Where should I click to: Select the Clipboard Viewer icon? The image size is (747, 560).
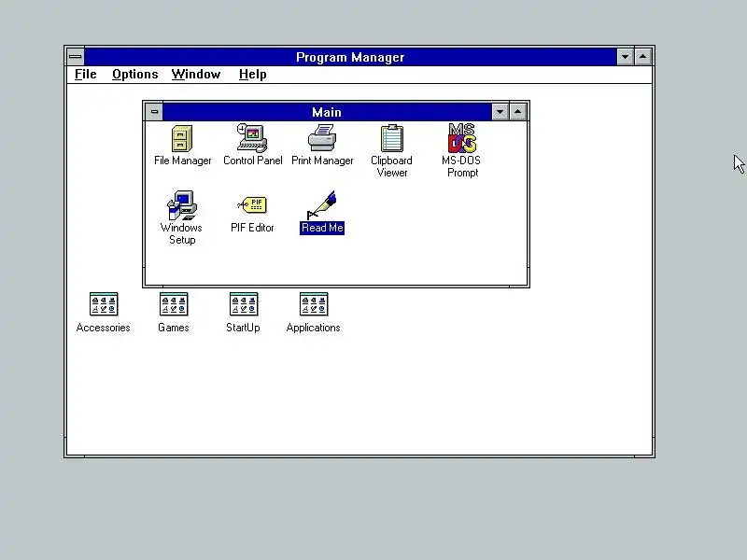pos(392,138)
